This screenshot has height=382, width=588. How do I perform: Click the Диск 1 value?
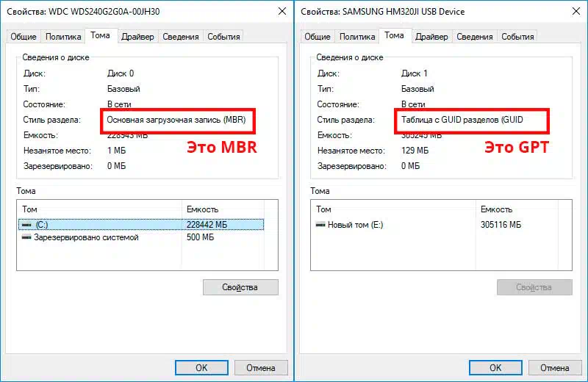click(414, 73)
